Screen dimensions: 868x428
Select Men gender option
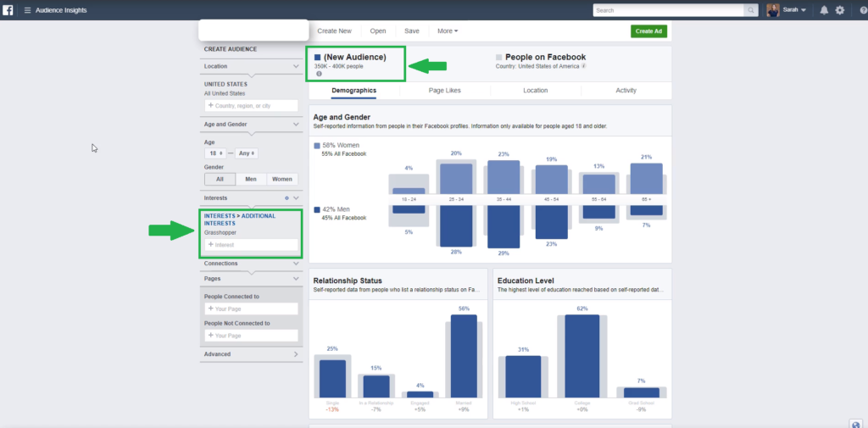[251, 179]
